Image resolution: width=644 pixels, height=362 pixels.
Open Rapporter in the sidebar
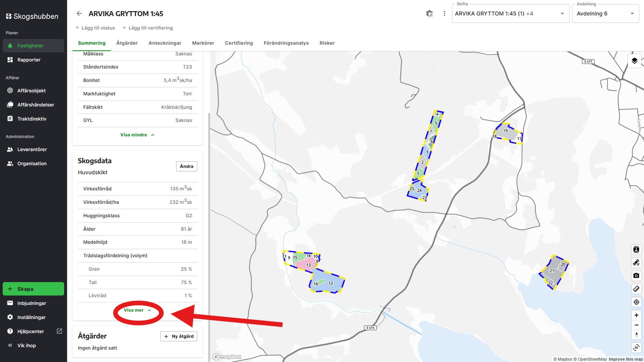[33, 60]
